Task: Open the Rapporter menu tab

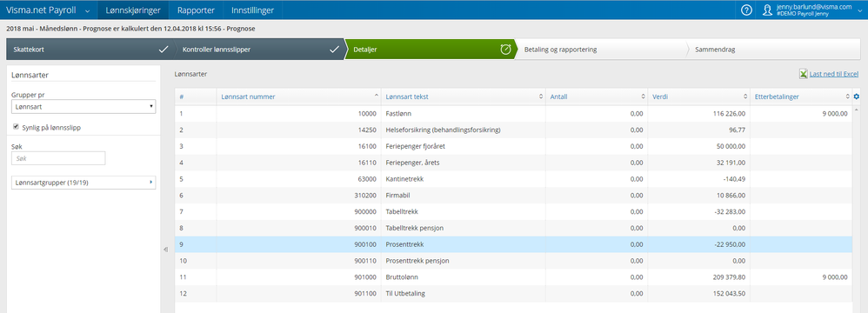Action: click(x=196, y=10)
